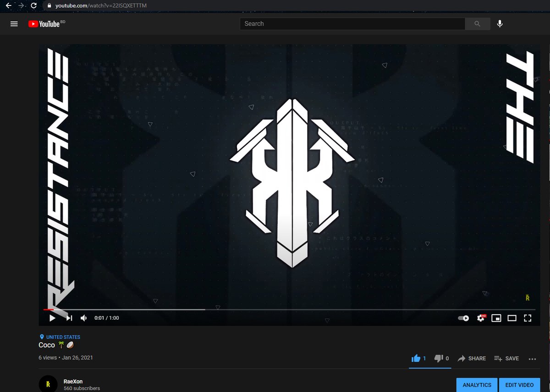Click the browser forward arrow
This screenshot has width=550, height=392.
(21, 5)
